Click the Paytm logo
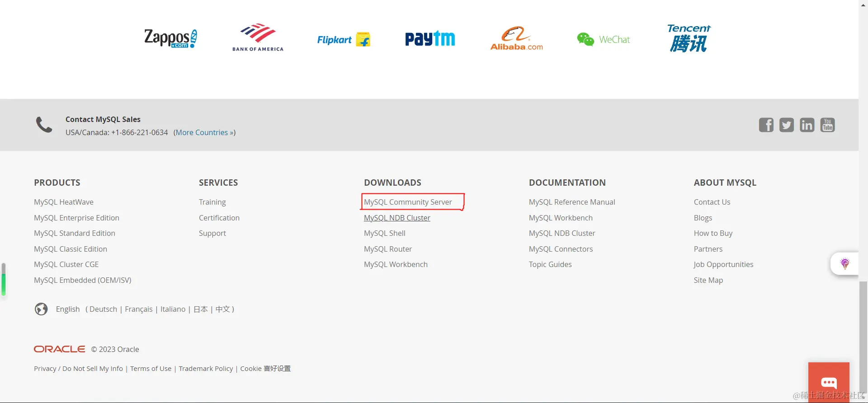The image size is (868, 403). pyautogui.click(x=430, y=39)
